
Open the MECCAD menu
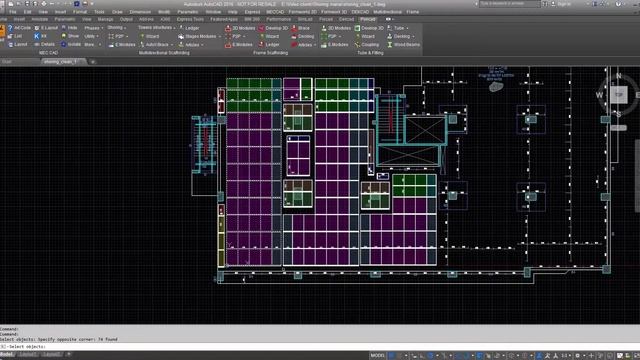275,12
